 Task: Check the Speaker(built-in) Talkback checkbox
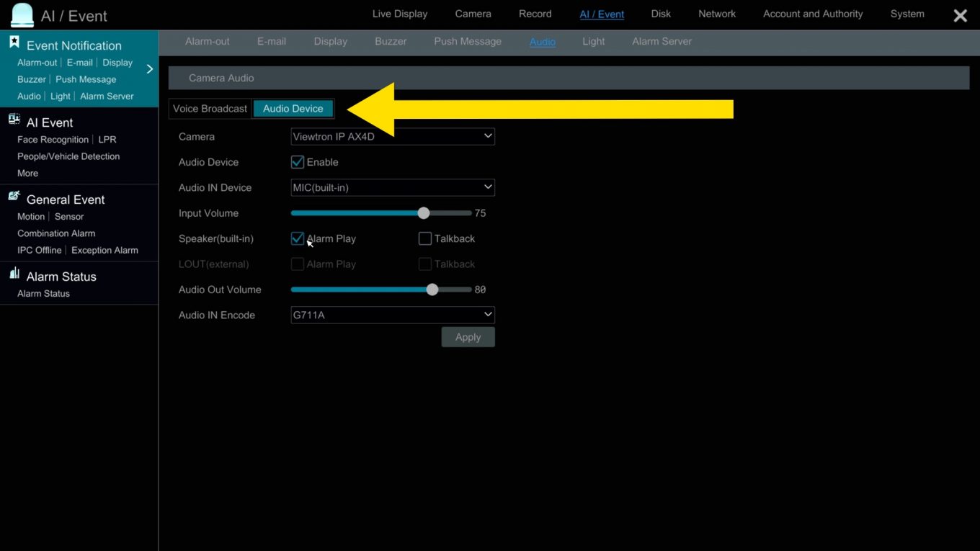tap(425, 238)
